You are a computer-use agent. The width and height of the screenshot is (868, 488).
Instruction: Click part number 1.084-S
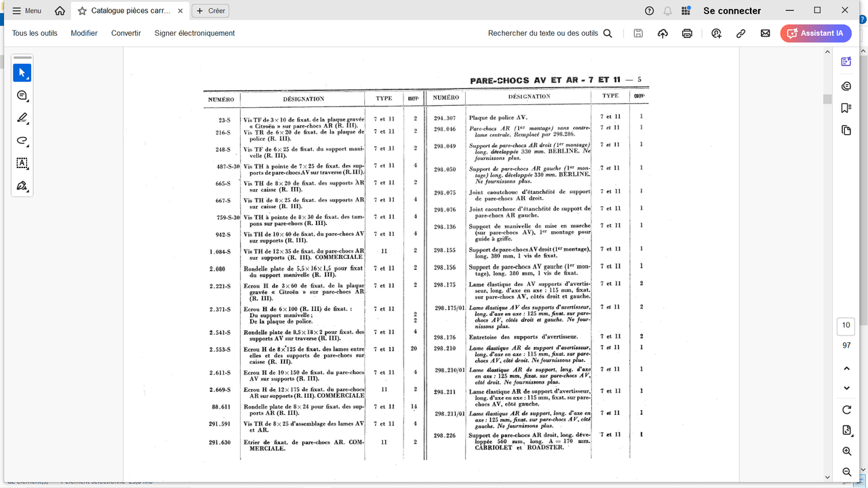coord(220,252)
